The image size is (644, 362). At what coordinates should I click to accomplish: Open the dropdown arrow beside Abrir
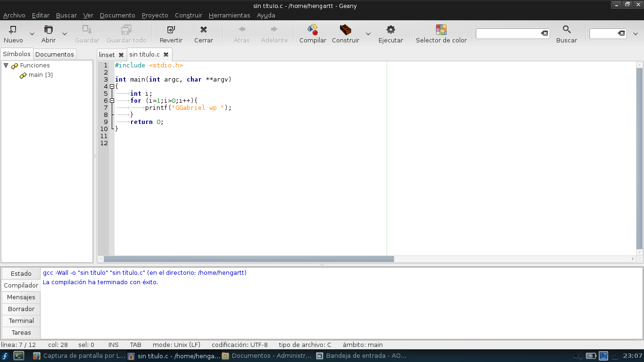(65, 34)
